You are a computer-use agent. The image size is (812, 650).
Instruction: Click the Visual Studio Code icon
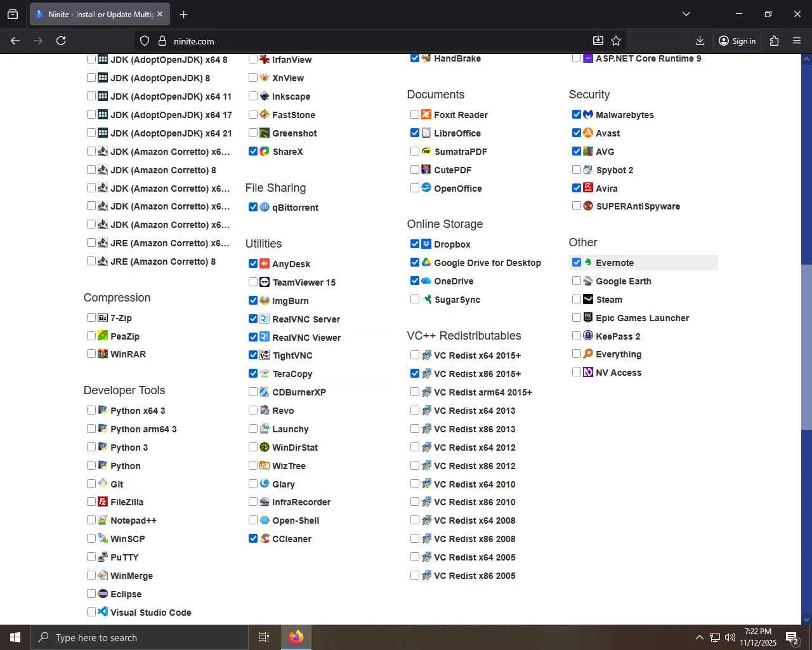pyautogui.click(x=103, y=612)
